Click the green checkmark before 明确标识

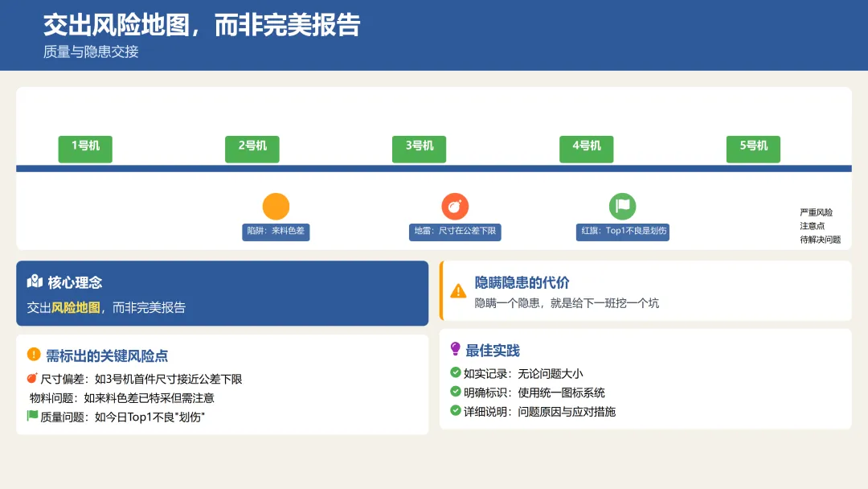point(456,392)
